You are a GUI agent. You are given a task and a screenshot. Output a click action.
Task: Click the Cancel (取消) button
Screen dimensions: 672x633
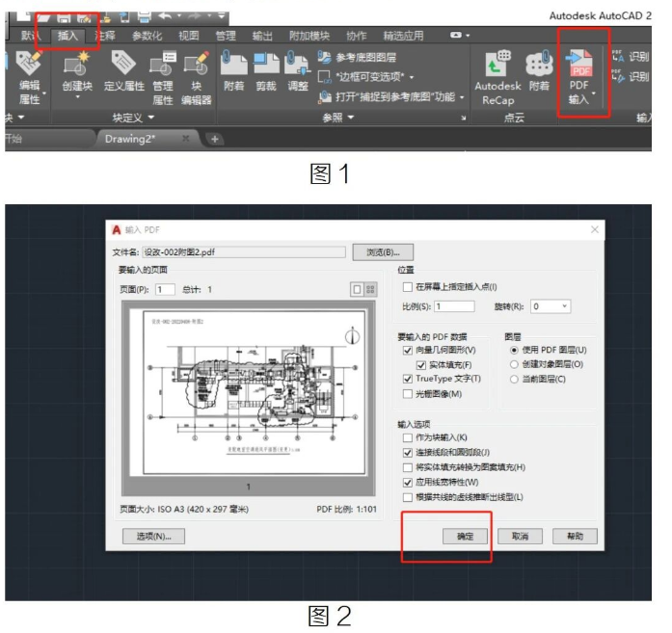(x=520, y=537)
